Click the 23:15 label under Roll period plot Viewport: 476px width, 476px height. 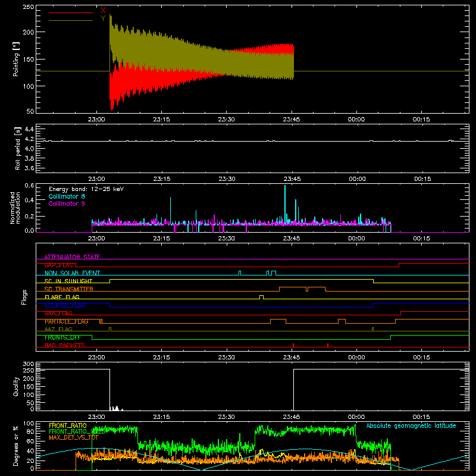162,178
